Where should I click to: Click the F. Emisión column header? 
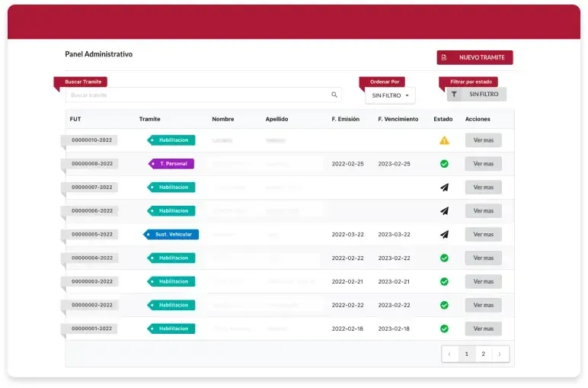click(x=345, y=119)
